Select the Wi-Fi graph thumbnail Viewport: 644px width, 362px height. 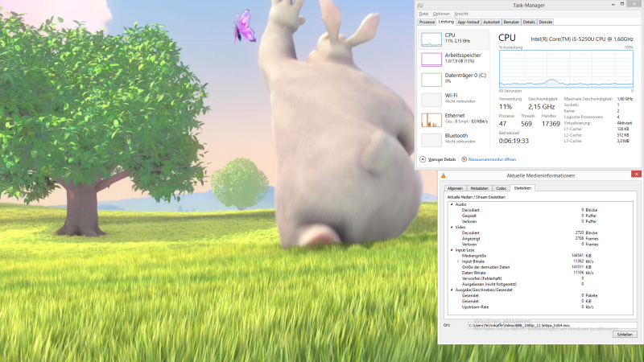click(431, 99)
